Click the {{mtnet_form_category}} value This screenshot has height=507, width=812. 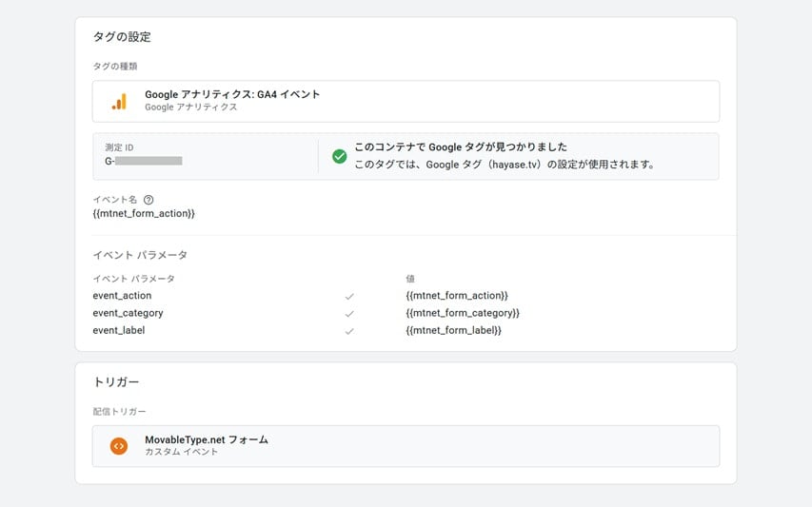[462, 313]
